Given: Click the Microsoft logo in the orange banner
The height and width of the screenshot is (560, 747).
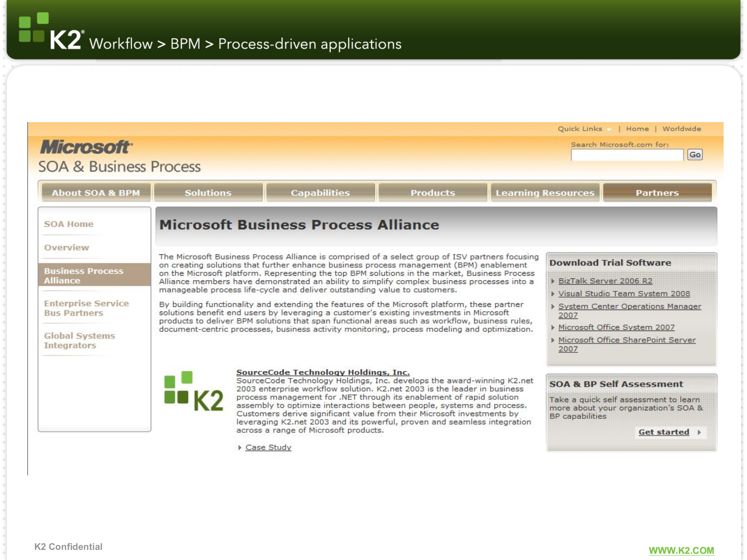Looking at the screenshot, I should tap(86, 147).
